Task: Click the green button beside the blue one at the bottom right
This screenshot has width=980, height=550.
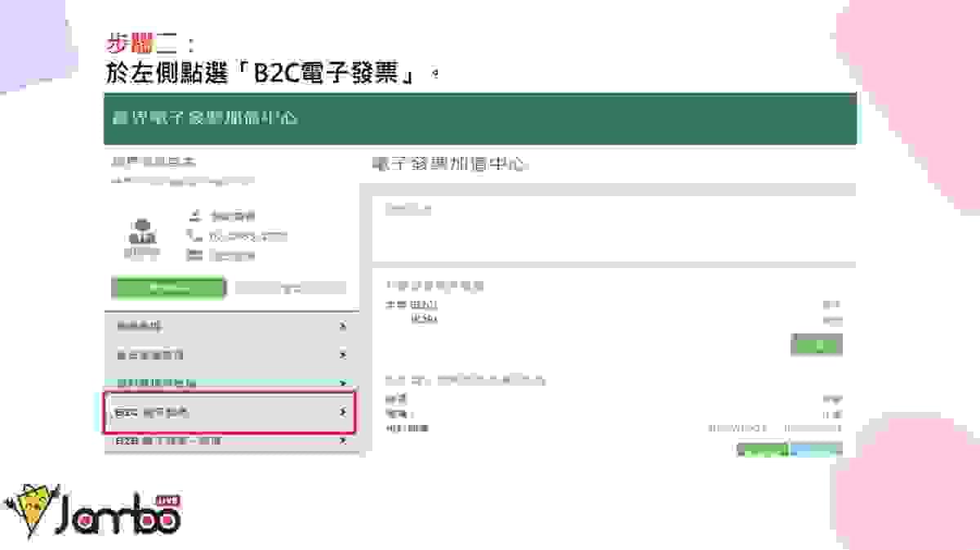Action: [763, 449]
